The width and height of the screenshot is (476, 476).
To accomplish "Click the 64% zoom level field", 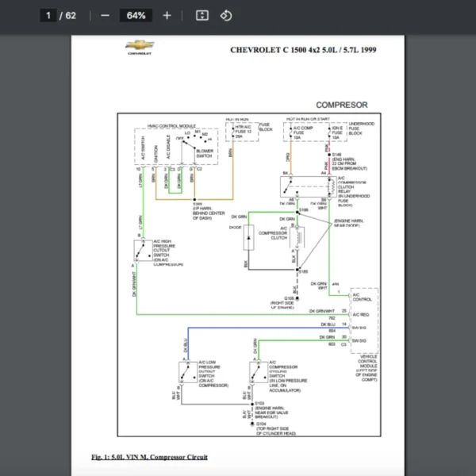I will pyautogui.click(x=136, y=16).
